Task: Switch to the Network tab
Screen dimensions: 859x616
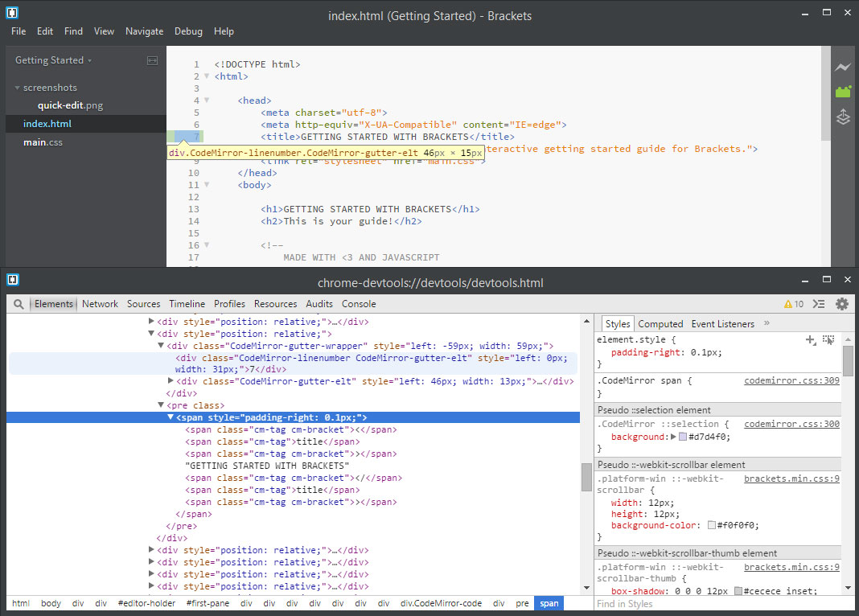Action: point(100,304)
